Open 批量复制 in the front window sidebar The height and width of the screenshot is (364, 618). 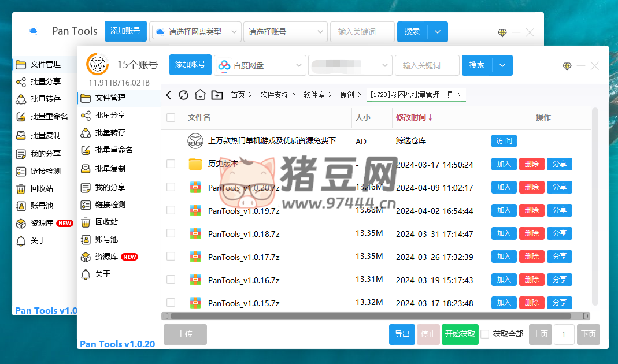(x=119, y=169)
